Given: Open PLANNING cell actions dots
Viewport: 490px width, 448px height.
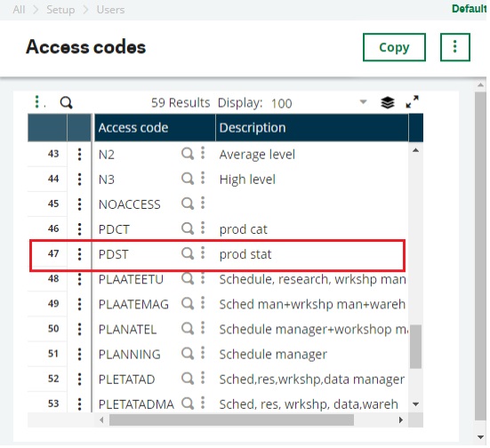Looking at the screenshot, I should pyautogui.click(x=203, y=354).
